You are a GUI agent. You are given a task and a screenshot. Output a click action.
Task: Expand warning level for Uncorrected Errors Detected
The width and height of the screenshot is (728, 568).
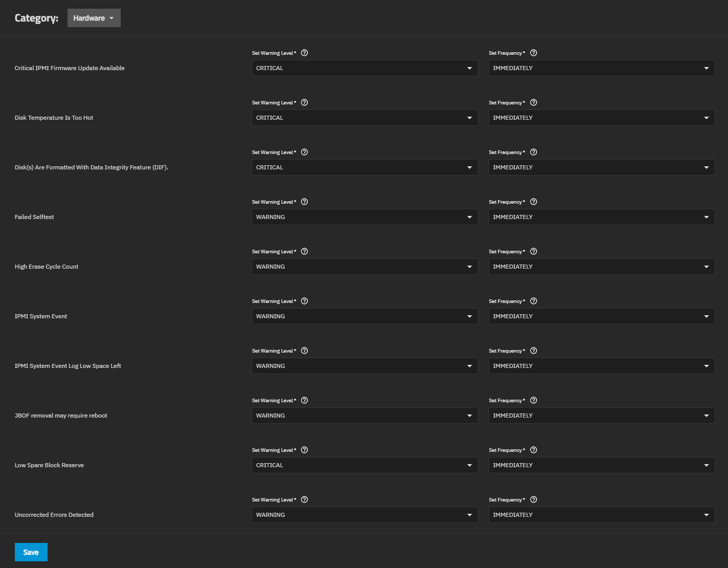[364, 515]
